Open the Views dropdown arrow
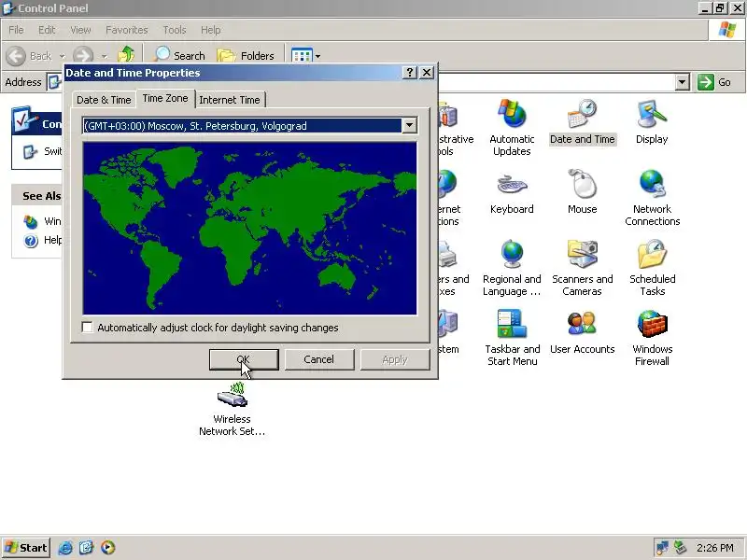The height and width of the screenshot is (560, 747). coord(317,56)
